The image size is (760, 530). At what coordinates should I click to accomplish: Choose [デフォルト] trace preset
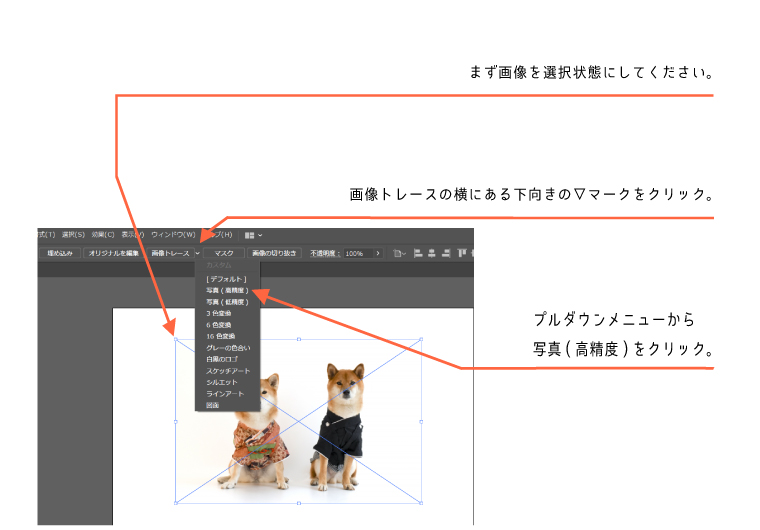(227, 279)
